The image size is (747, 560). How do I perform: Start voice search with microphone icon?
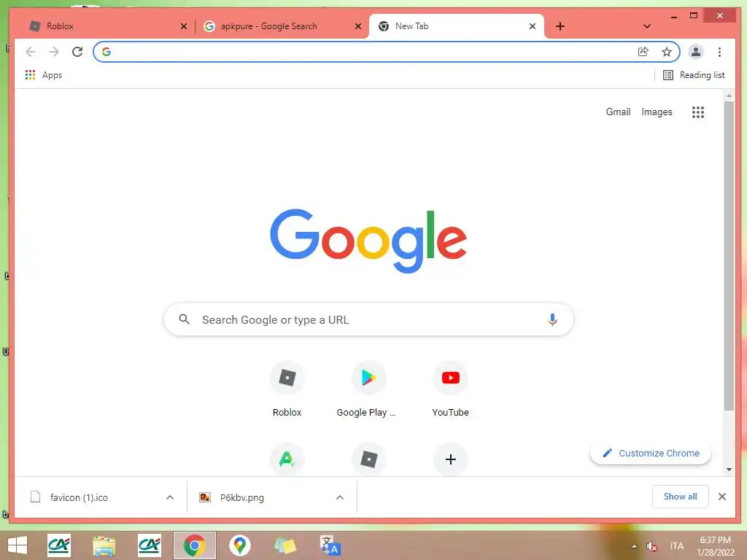[x=552, y=319]
